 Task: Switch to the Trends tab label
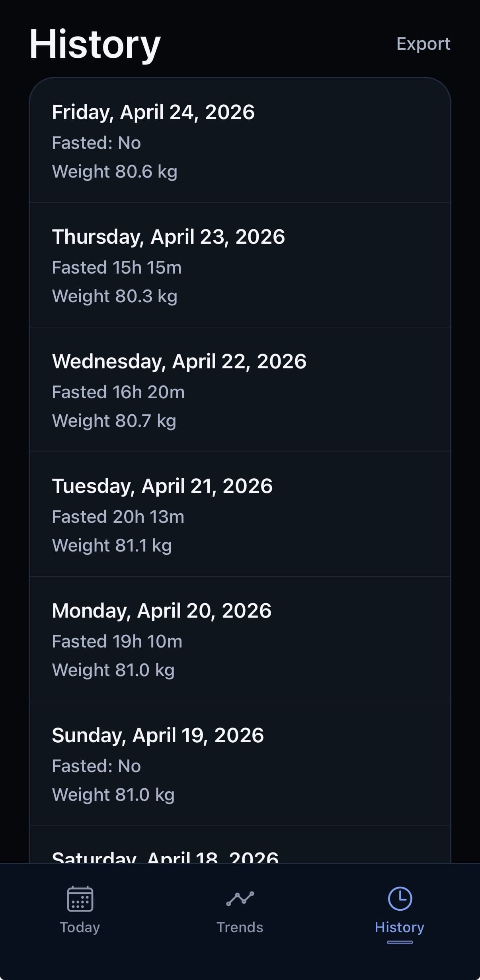click(x=240, y=927)
